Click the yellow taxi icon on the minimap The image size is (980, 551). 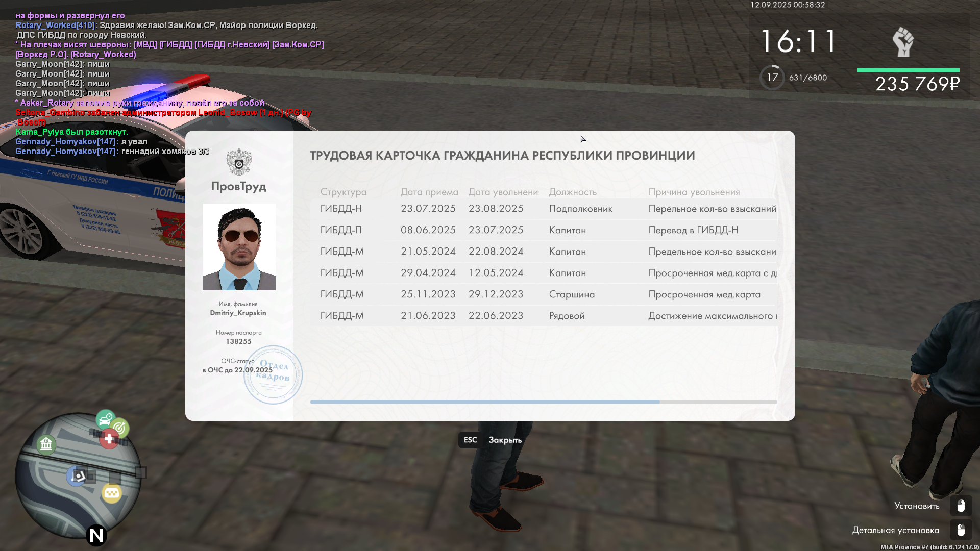coord(111,493)
